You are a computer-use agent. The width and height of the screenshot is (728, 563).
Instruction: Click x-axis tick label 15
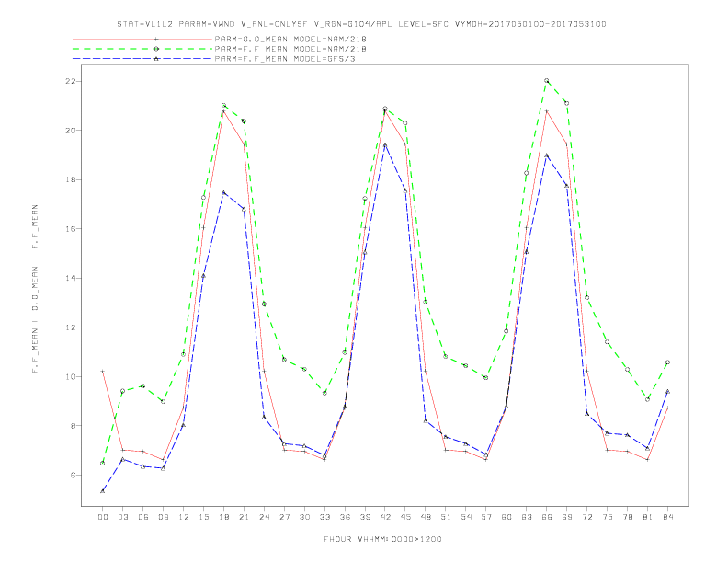coord(203,517)
